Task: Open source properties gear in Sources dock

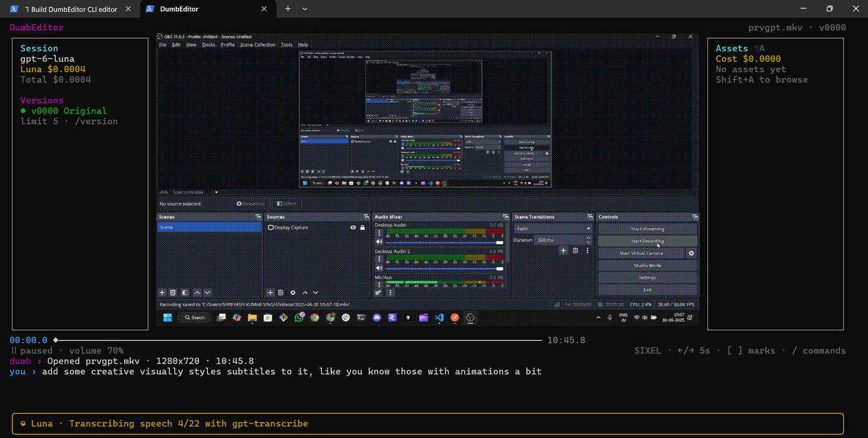Action: [x=293, y=293]
